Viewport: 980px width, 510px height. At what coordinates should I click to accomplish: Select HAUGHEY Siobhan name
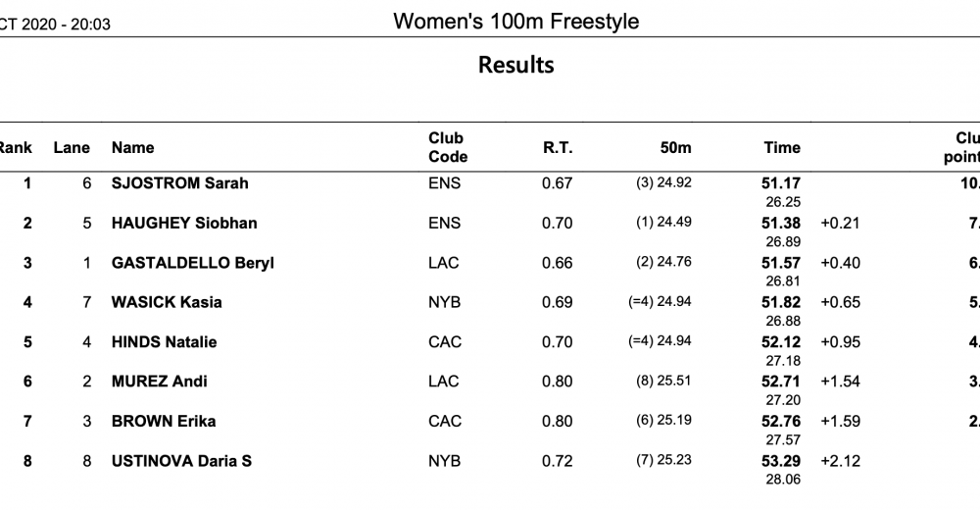(x=184, y=224)
